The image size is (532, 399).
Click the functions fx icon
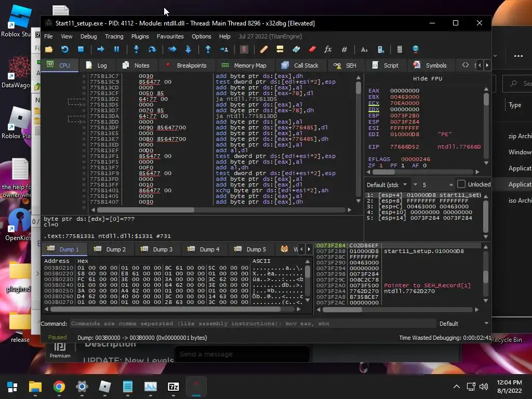tap(328, 49)
